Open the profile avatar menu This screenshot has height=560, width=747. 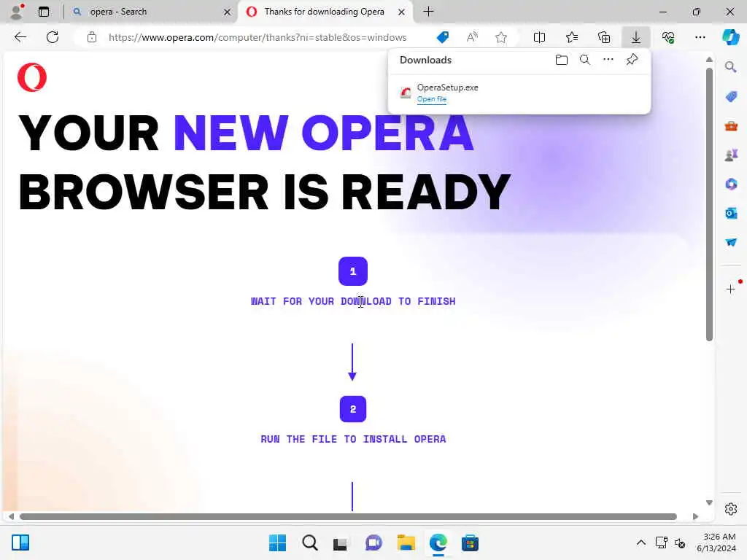coord(16,12)
